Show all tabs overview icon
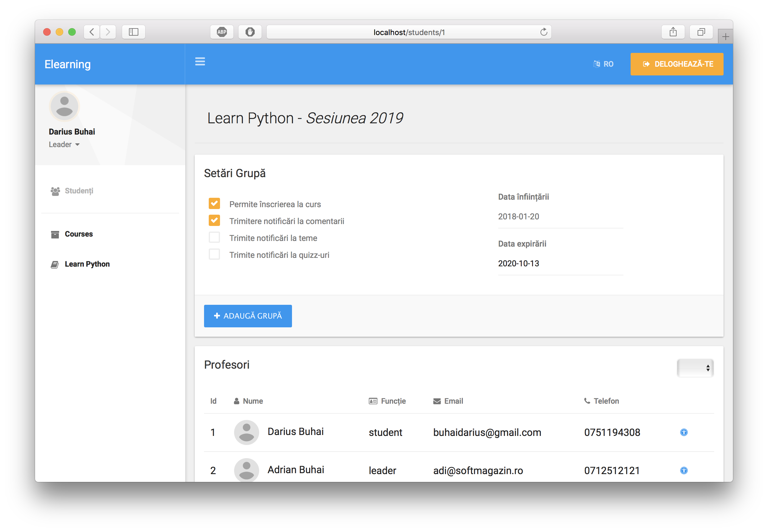Viewport: 768px width, 532px height. coord(701,32)
